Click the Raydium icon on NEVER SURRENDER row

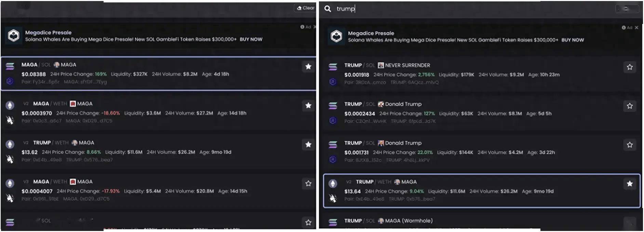coord(333,82)
